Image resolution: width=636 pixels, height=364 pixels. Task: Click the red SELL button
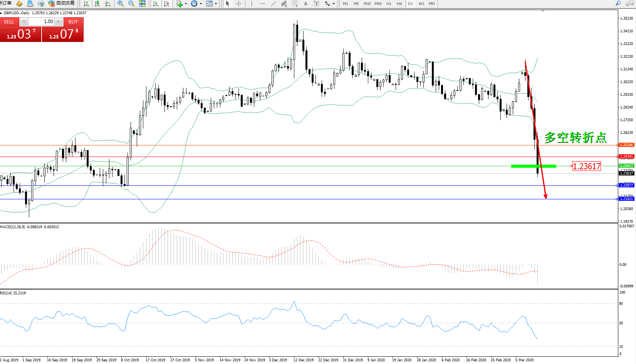coord(9,22)
